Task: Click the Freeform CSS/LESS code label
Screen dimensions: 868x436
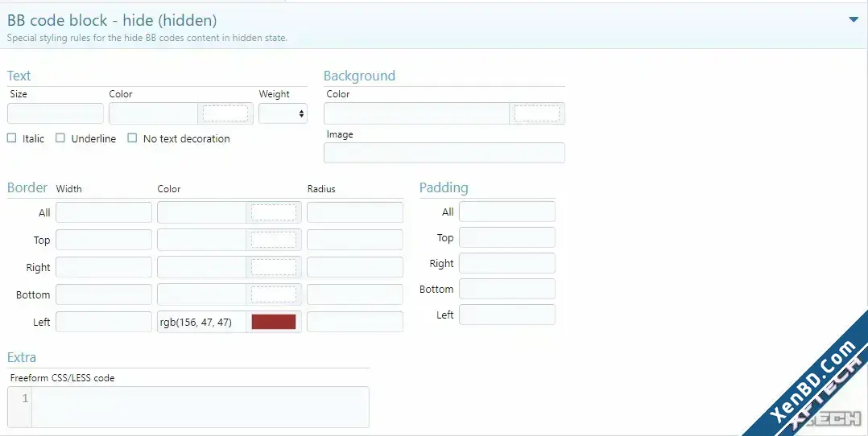Action: [x=63, y=378]
